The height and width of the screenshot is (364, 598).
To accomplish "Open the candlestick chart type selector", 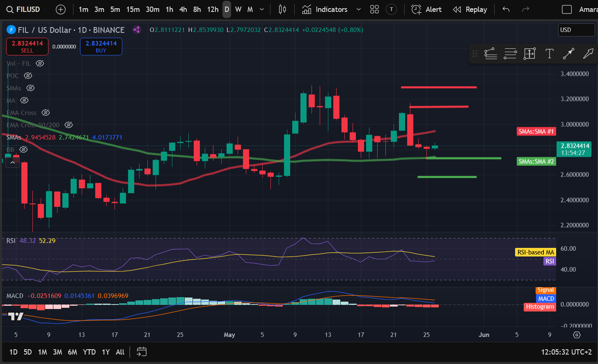I will (282, 9).
